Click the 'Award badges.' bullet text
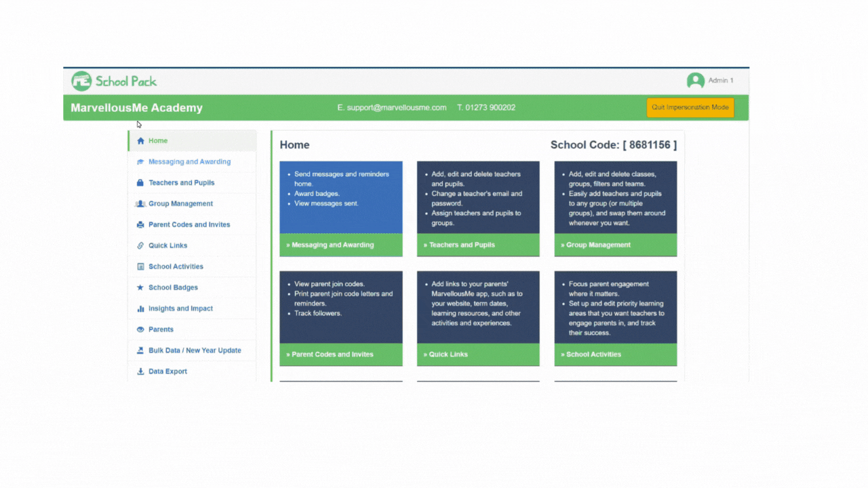This screenshot has width=868, height=488. click(x=317, y=194)
